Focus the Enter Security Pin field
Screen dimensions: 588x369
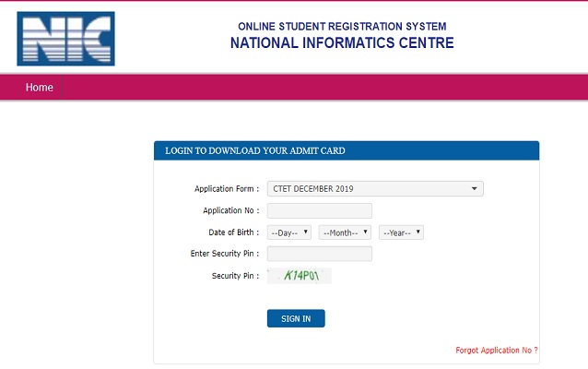click(x=319, y=254)
